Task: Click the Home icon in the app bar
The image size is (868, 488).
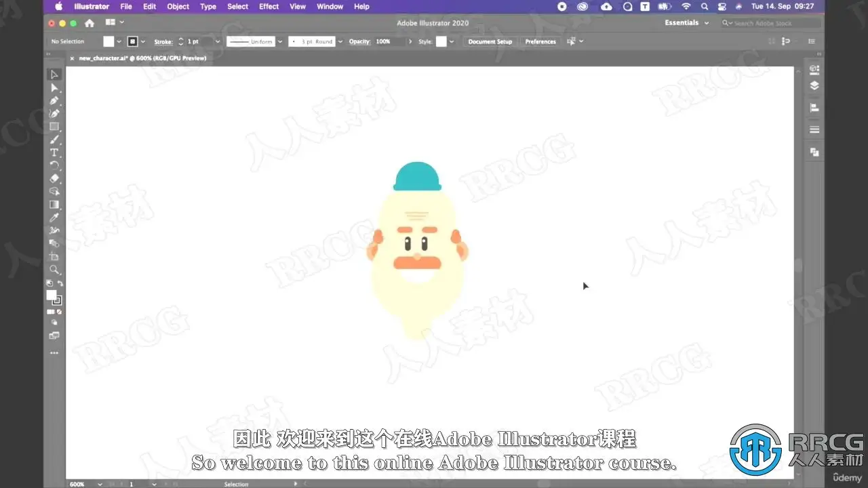Action: click(89, 23)
